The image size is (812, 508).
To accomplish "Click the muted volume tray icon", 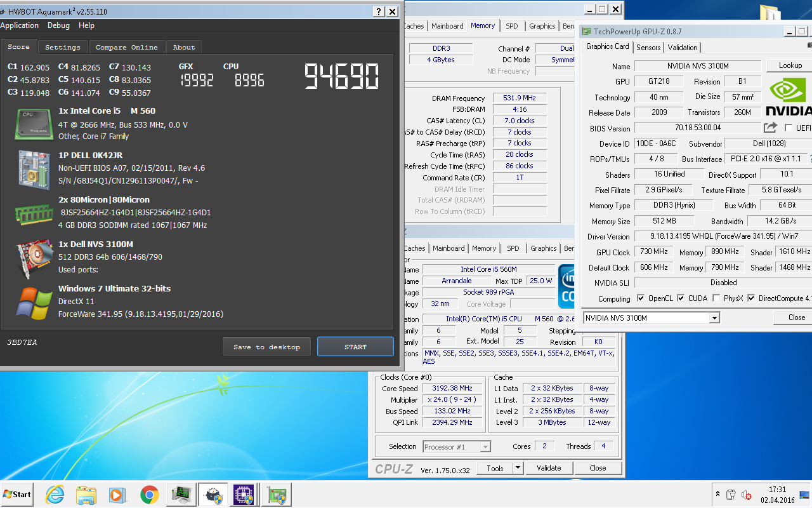I will [747, 495].
